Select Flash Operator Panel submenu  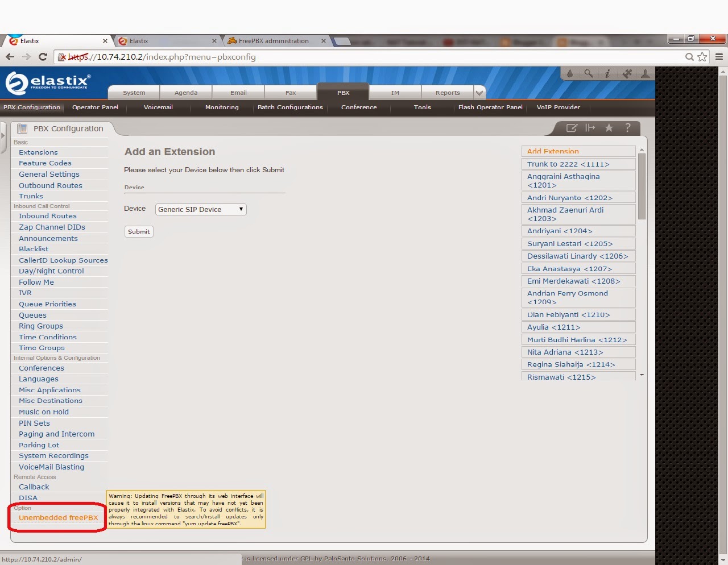click(x=490, y=107)
